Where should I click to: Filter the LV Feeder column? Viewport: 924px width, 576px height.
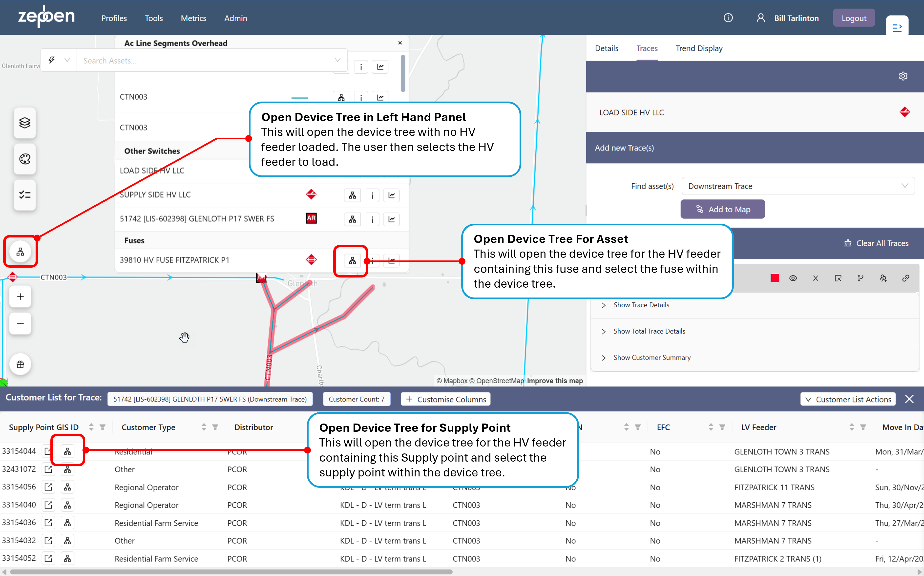point(863,427)
